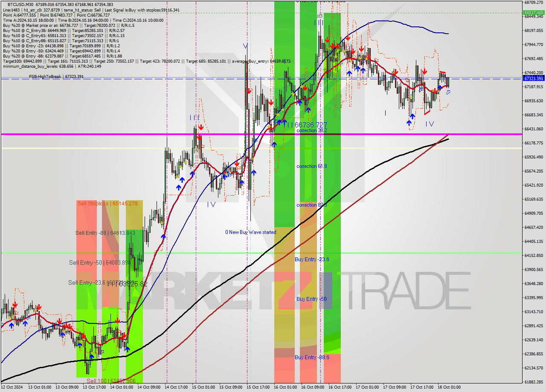Select 'Buy %10 @ Entry -23: 64138.898' line
The width and height of the screenshot is (546, 392).
click(x=34, y=46)
